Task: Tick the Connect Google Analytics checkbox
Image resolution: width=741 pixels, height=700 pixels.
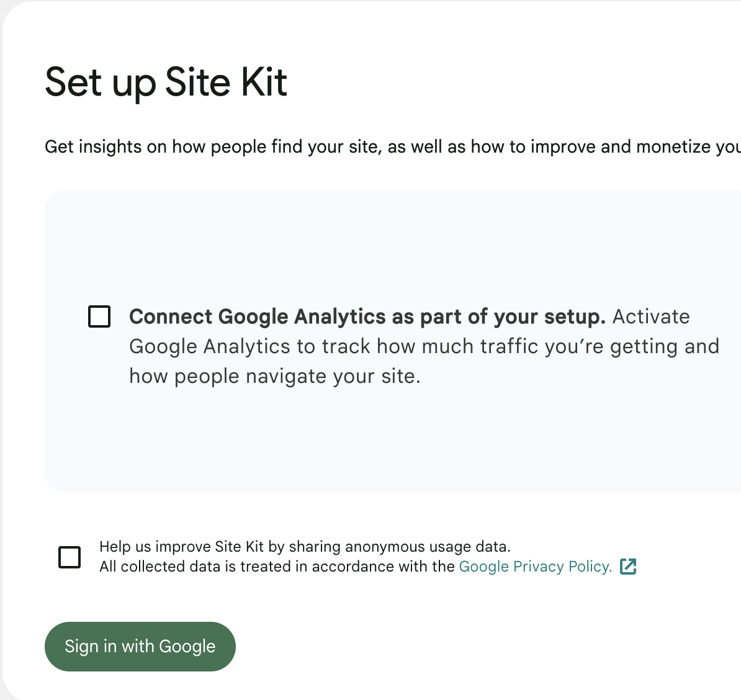Action: click(99, 316)
